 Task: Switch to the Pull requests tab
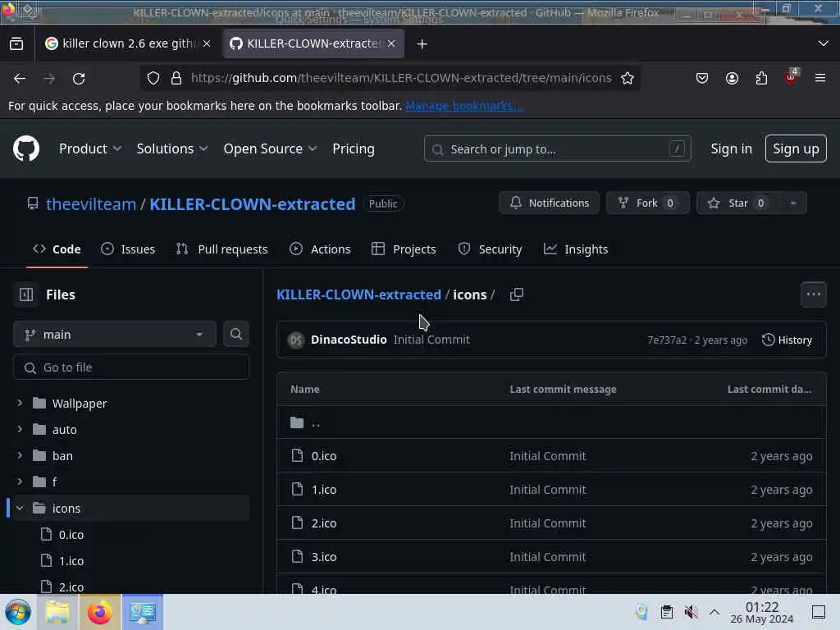[x=221, y=249]
